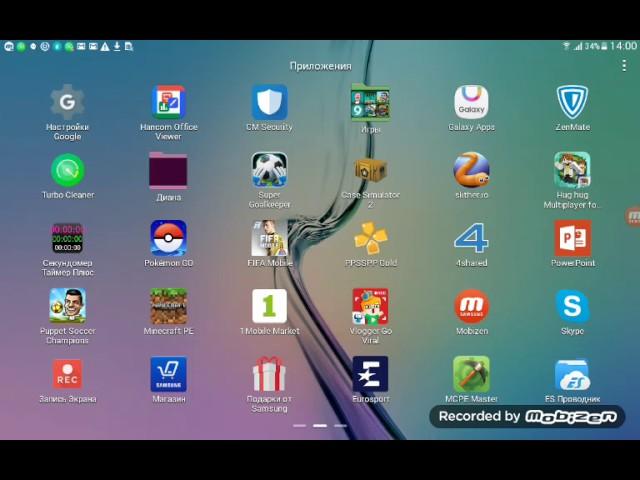This screenshot has width=640, height=480.
Task: Open Puppet Soccer Champions
Action: (67, 306)
